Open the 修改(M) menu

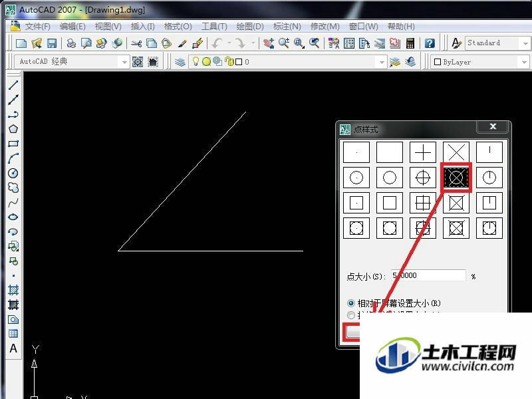(325, 26)
